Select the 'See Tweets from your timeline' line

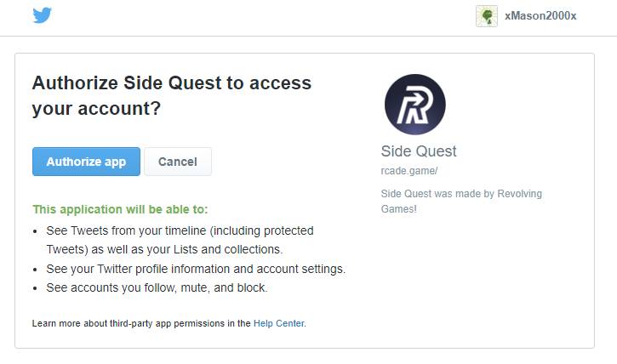pyautogui.click(x=180, y=230)
